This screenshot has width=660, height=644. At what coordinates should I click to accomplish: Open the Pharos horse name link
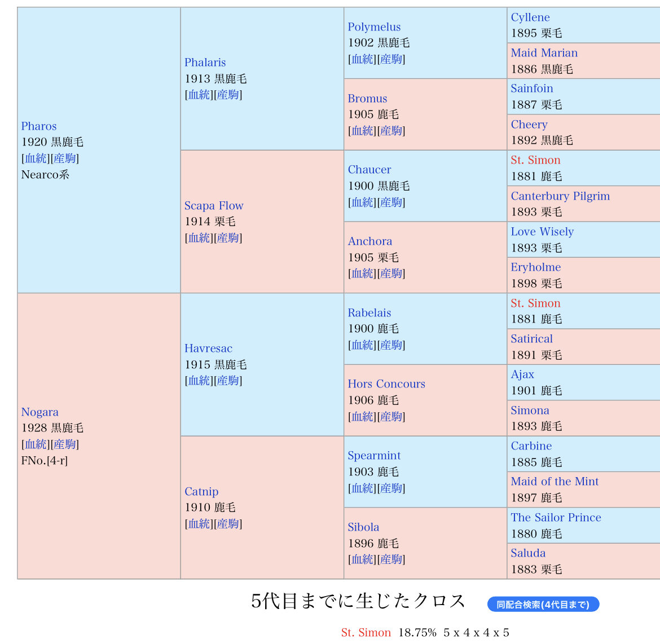[39, 126]
